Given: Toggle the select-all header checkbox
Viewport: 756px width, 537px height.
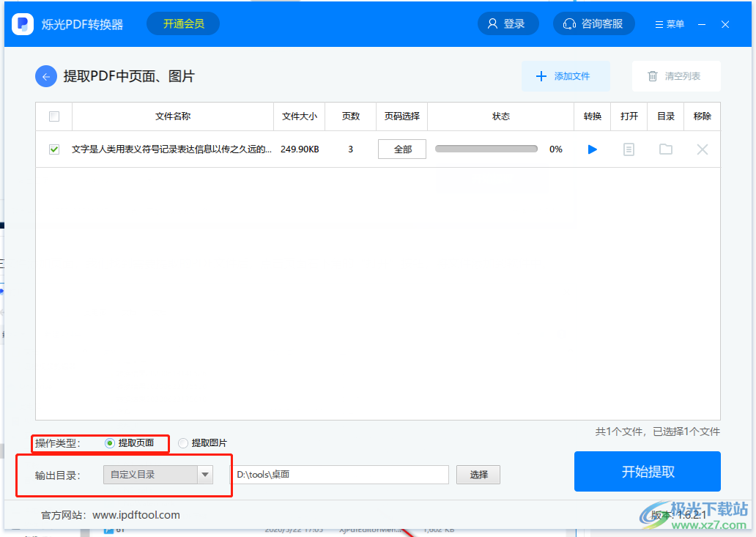Looking at the screenshot, I should point(54,116).
